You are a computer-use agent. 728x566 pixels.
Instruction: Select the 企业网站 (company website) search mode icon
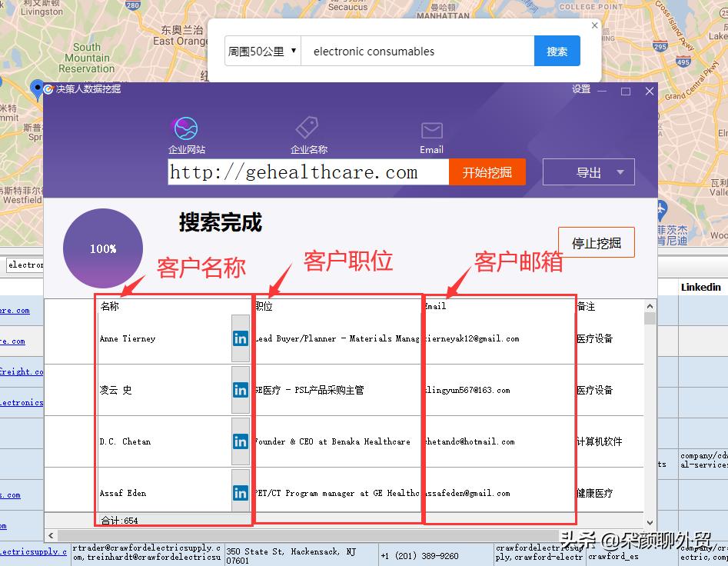tap(185, 128)
